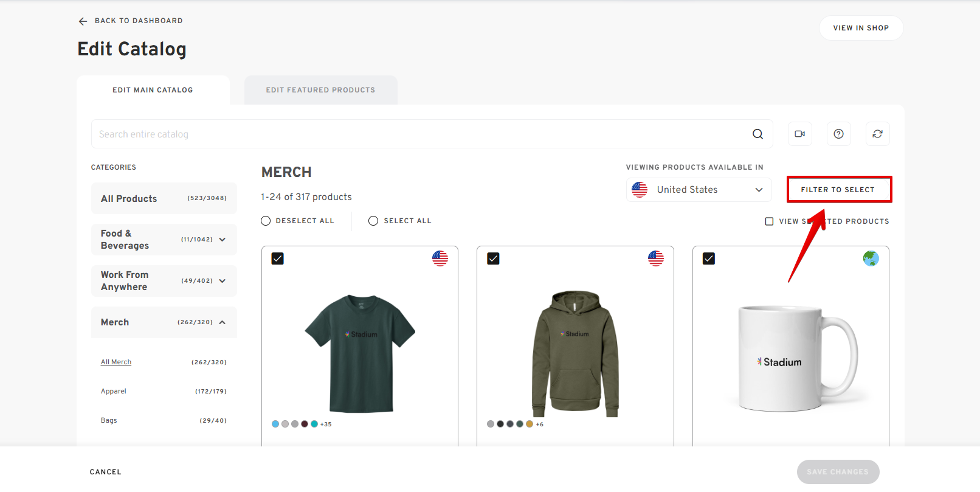Collapse the Merch category
This screenshot has height=492, width=980.
click(x=223, y=322)
